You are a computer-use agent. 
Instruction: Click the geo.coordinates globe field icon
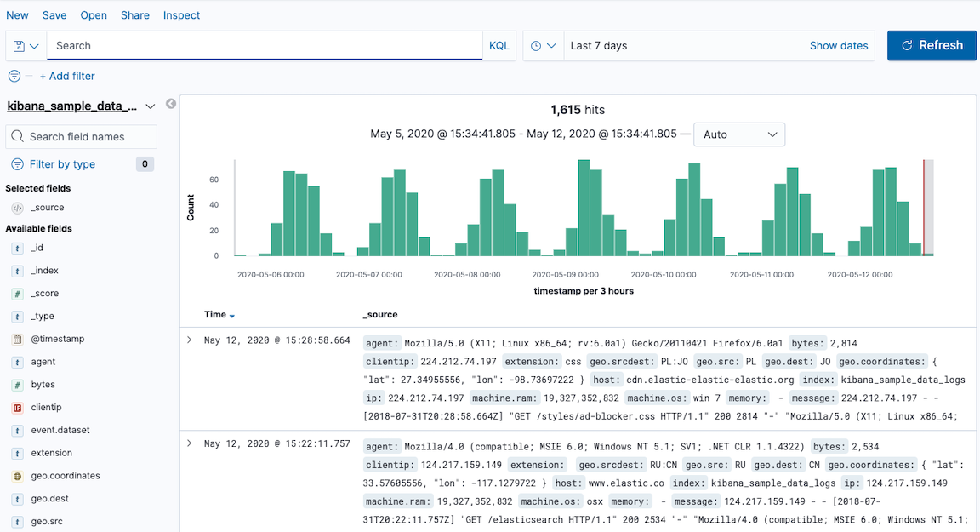pyautogui.click(x=17, y=476)
